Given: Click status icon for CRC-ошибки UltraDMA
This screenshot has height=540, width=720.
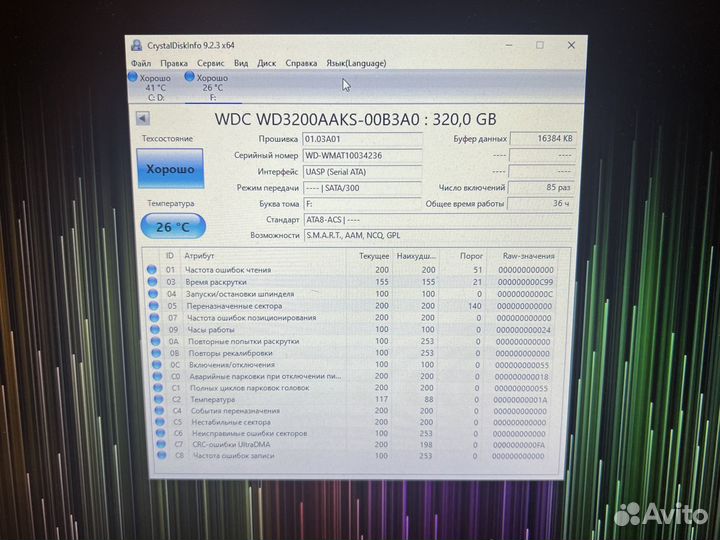Looking at the screenshot, I should [161, 444].
